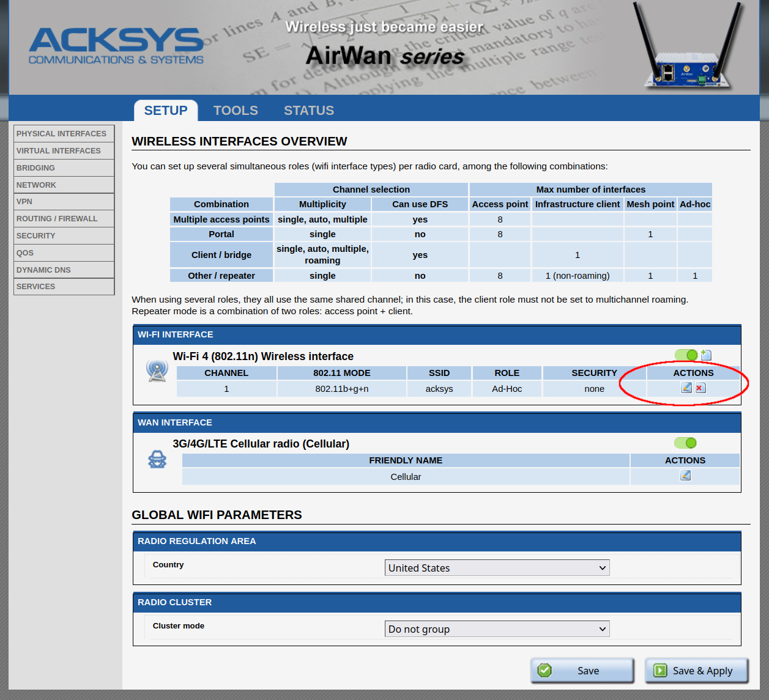
Task: Click the Wi-Fi radio antenna icon
Action: click(157, 370)
